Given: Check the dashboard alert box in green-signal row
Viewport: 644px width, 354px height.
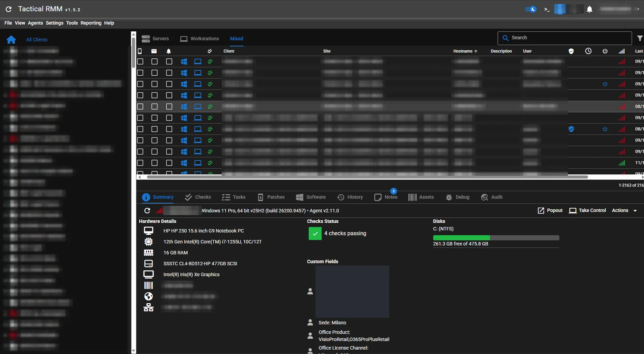Looking at the screenshot, I should point(169,163).
